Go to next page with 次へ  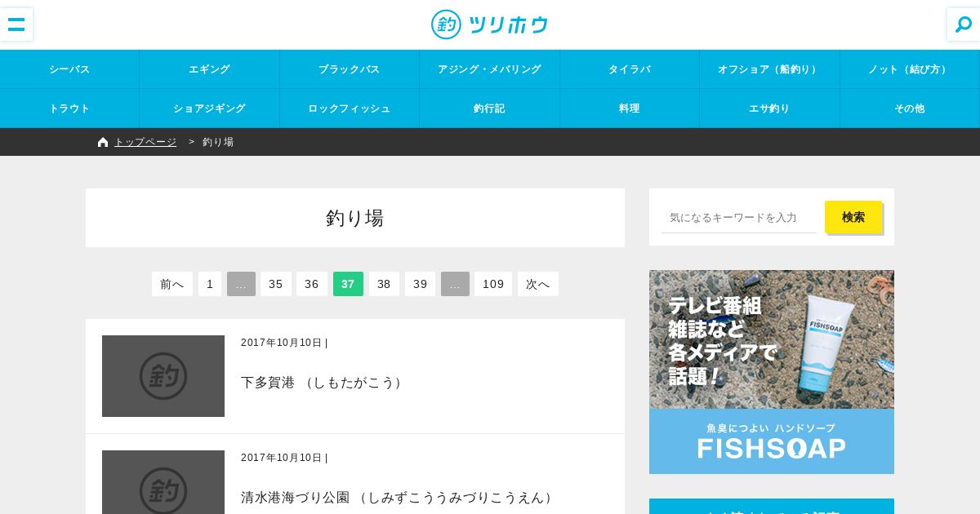pos(538,284)
